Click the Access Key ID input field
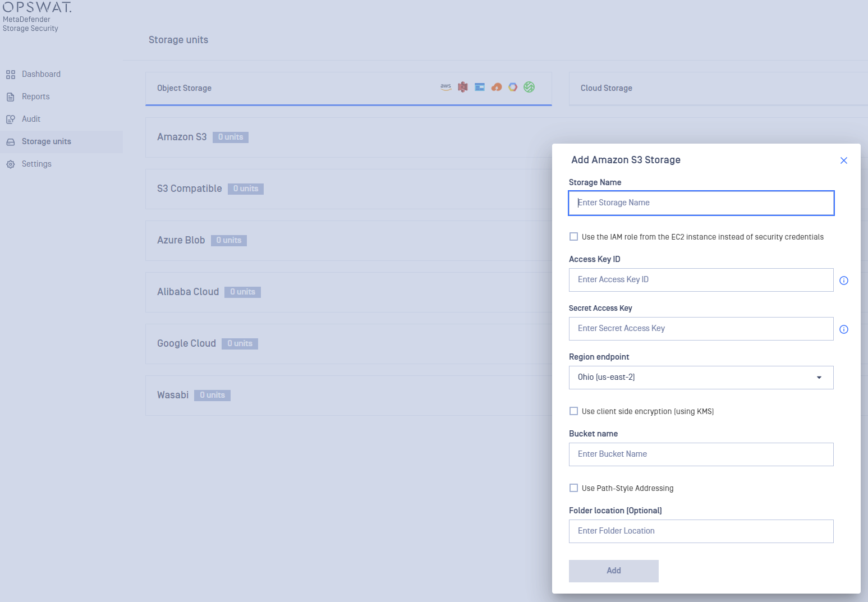This screenshot has width=868, height=602. 701,280
